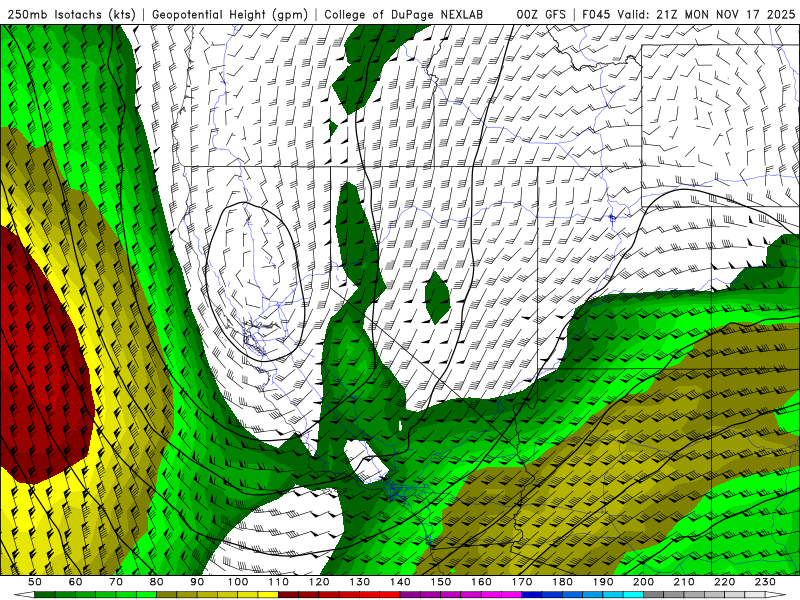Select the 90 value on the isotach legend
800x600 pixels.
coord(197,582)
